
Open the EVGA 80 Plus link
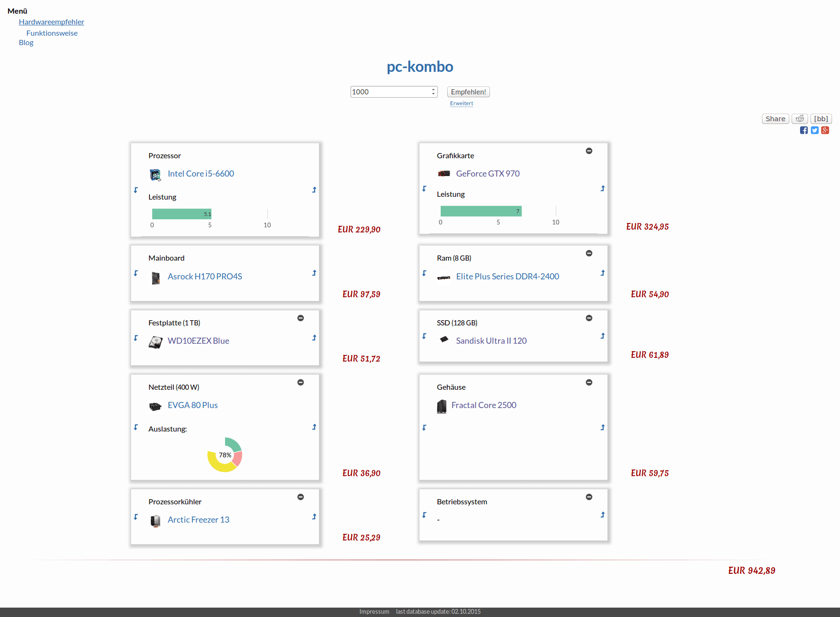[x=193, y=405]
